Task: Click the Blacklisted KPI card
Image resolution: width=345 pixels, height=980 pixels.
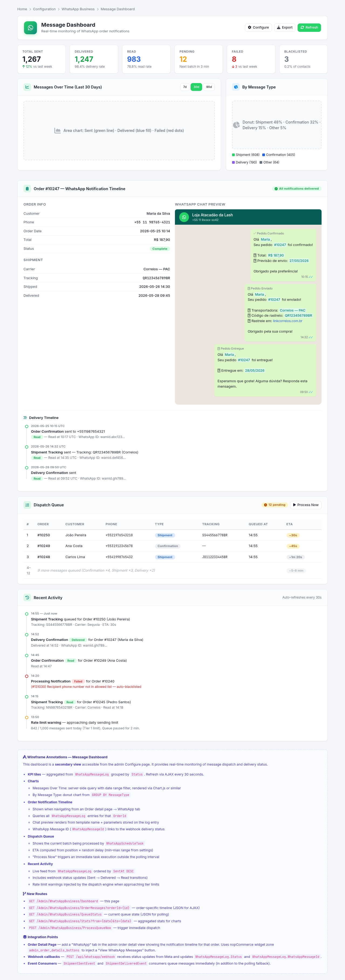Action: (303, 59)
